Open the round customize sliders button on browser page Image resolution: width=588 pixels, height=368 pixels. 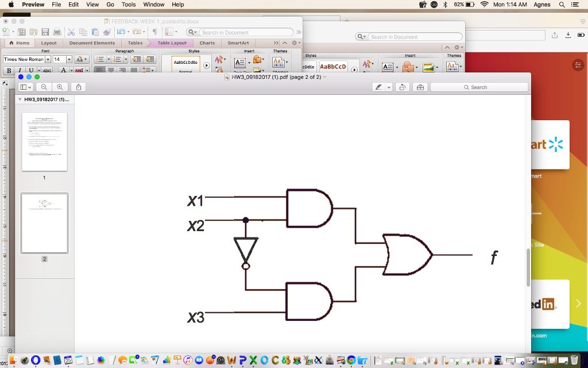tap(578, 64)
